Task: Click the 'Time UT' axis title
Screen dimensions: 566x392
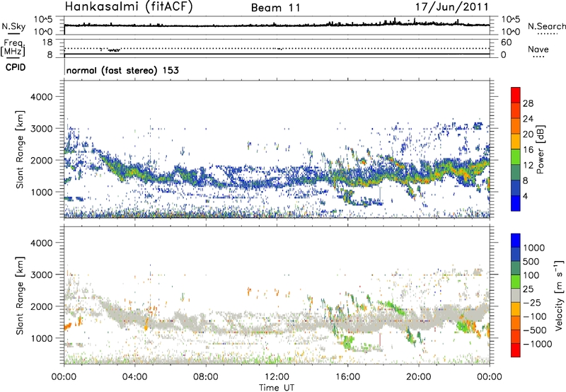Action: (277, 388)
